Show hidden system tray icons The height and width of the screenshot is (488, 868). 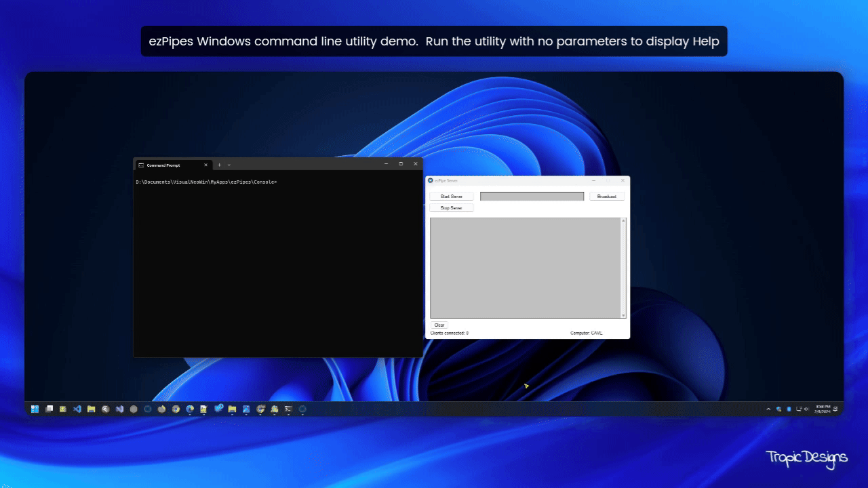pos(768,409)
